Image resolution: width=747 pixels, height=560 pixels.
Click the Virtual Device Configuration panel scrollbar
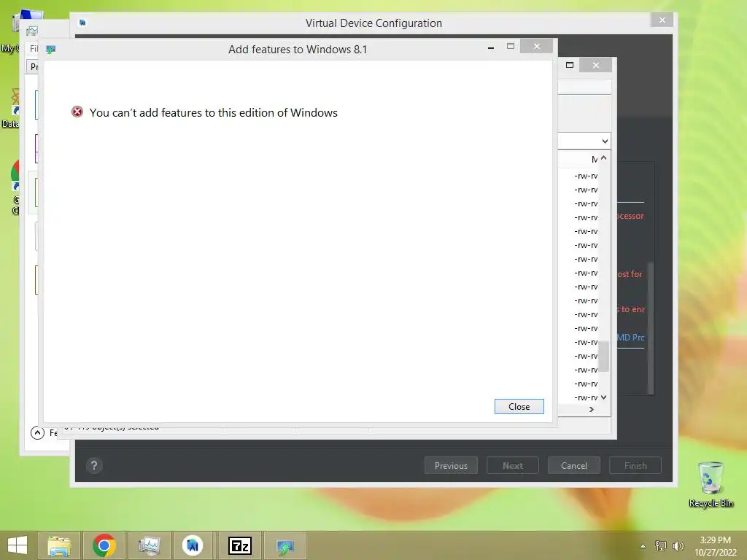651,327
